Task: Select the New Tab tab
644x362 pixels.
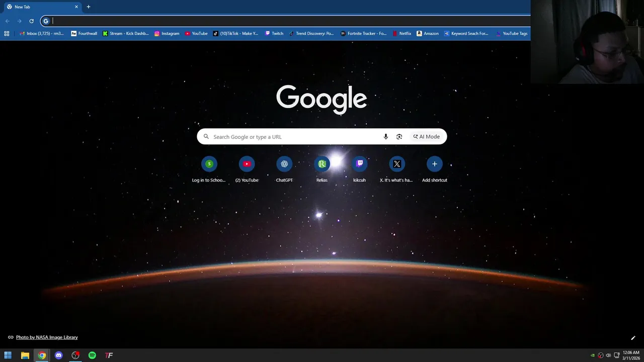Action: (42, 7)
